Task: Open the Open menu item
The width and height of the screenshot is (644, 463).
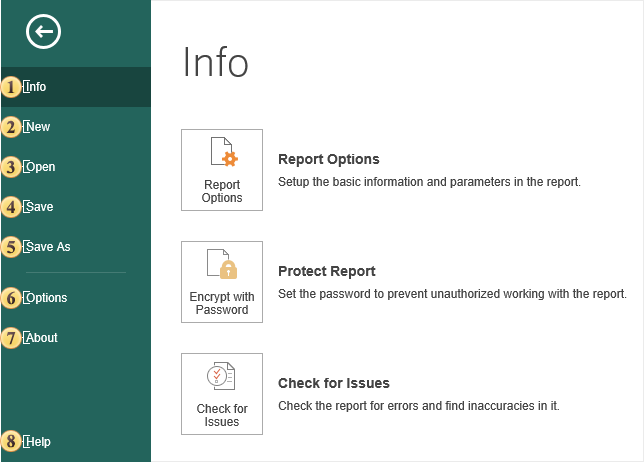Action: point(41,167)
